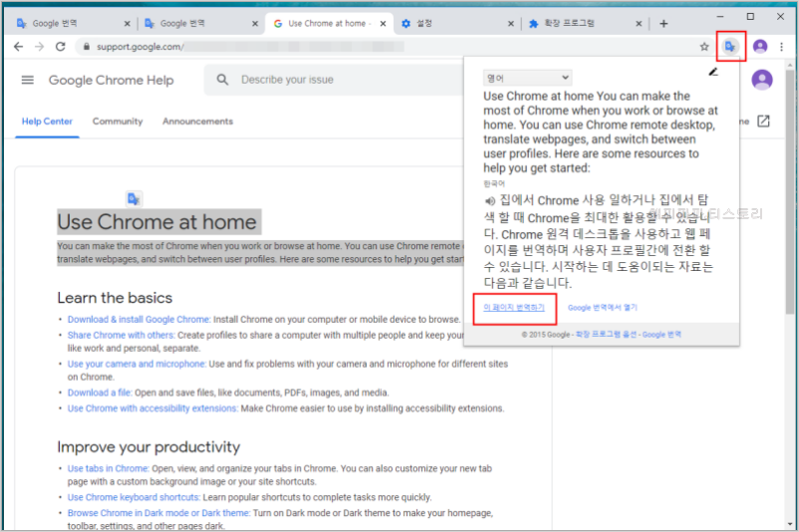Switch to the 확장 프로그램 tab

pos(585,24)
